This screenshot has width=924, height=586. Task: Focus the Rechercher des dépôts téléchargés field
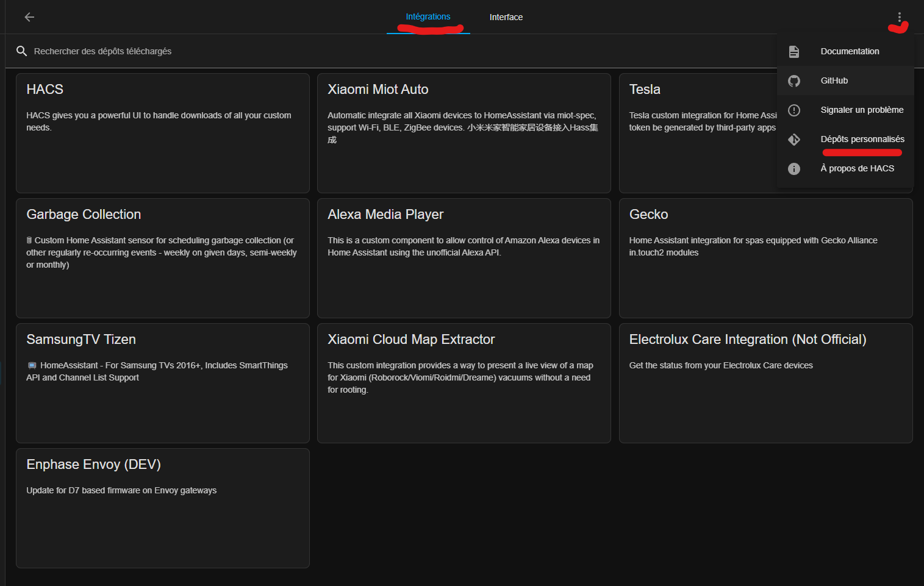[x=390, y=51]
